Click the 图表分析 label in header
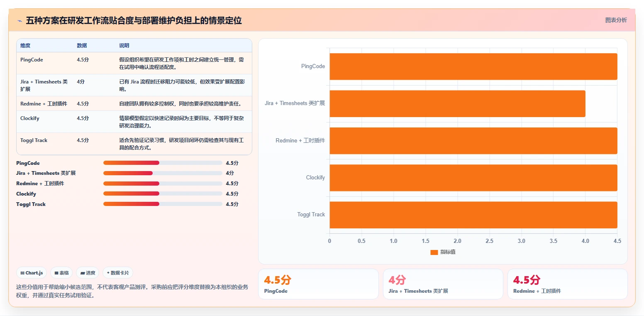Image resolution: width=644 pixels, height=316 pixels. (x=616, y=20)
